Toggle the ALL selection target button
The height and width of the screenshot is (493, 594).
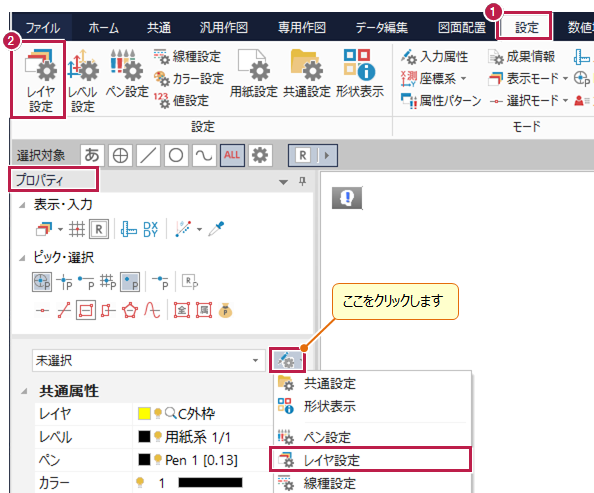[232, 155]
